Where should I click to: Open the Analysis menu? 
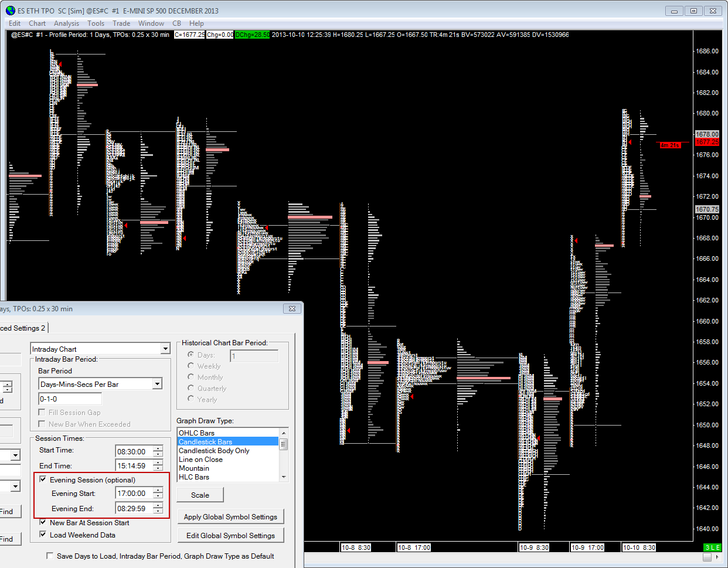[66, 23]
